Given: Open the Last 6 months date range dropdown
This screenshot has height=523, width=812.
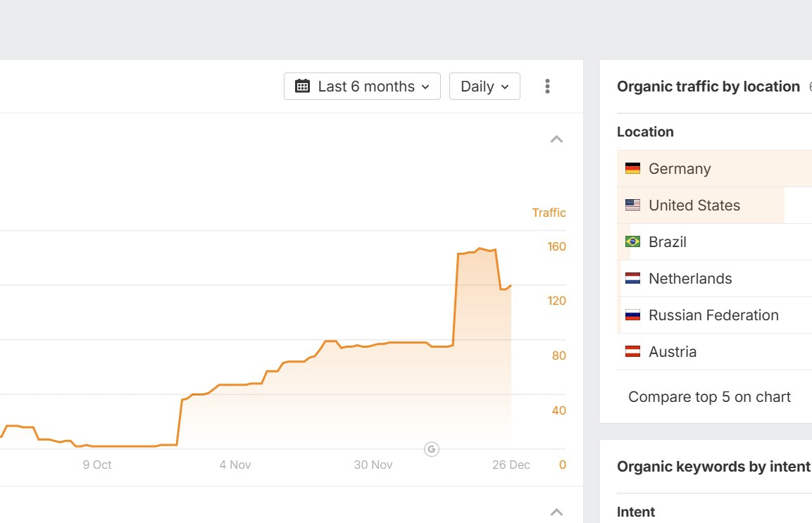Looking at the screenshot, I should pyautogui.click(x=362, y=87).
